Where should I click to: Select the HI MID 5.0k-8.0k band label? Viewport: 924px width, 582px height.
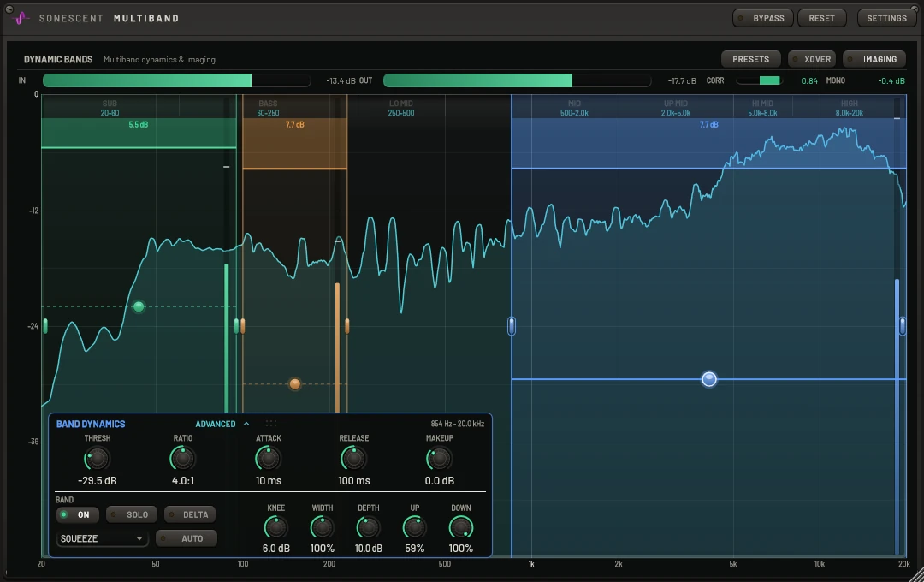coord(762,108)
